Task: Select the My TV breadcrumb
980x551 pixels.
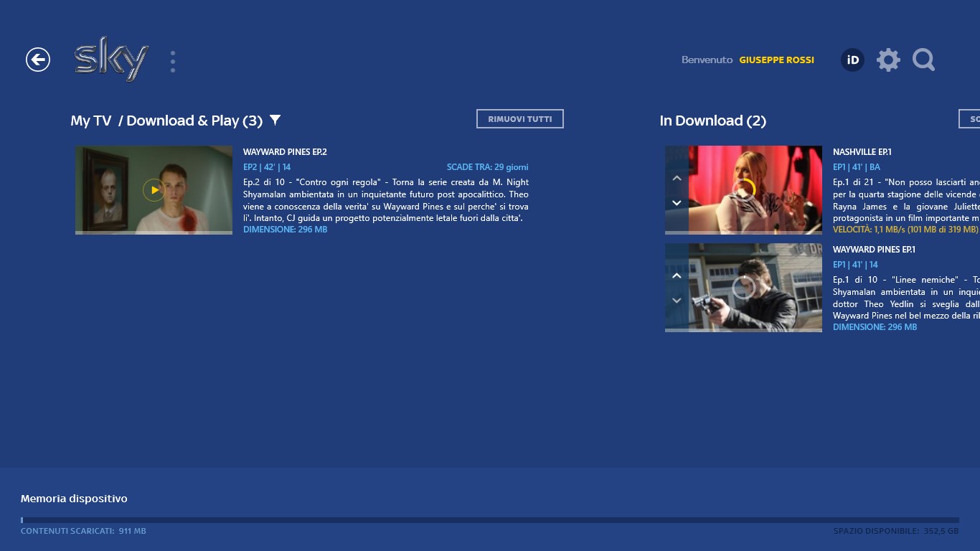Action: click(90, 121)
